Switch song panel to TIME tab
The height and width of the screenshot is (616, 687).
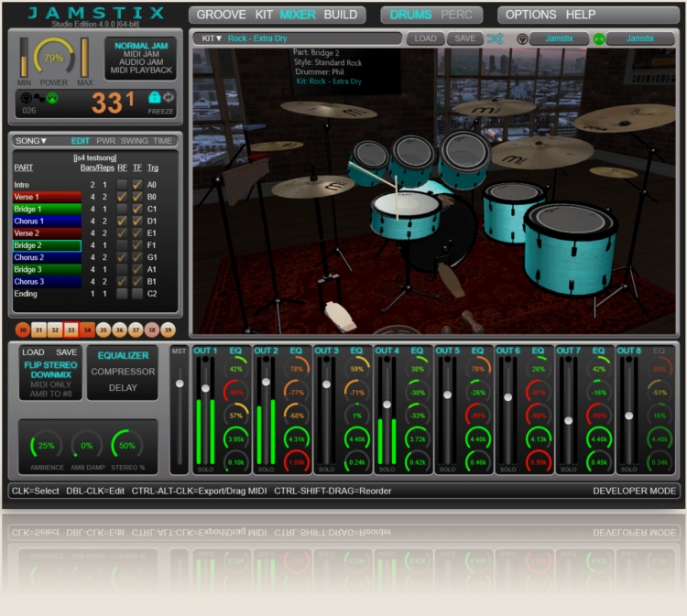(x=162, y=141)
